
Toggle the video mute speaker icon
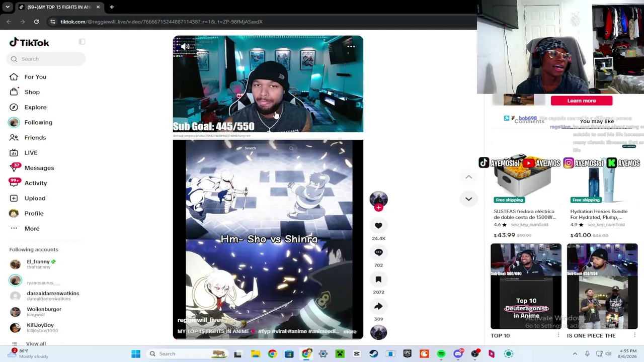[x=185, y=47]
